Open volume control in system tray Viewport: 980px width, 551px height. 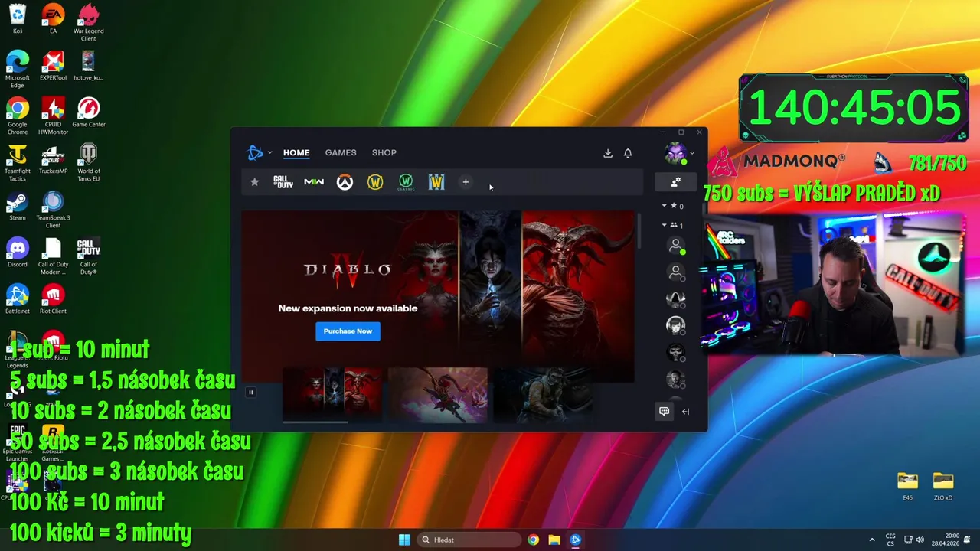pyautogui.click(x=920, y=540)
